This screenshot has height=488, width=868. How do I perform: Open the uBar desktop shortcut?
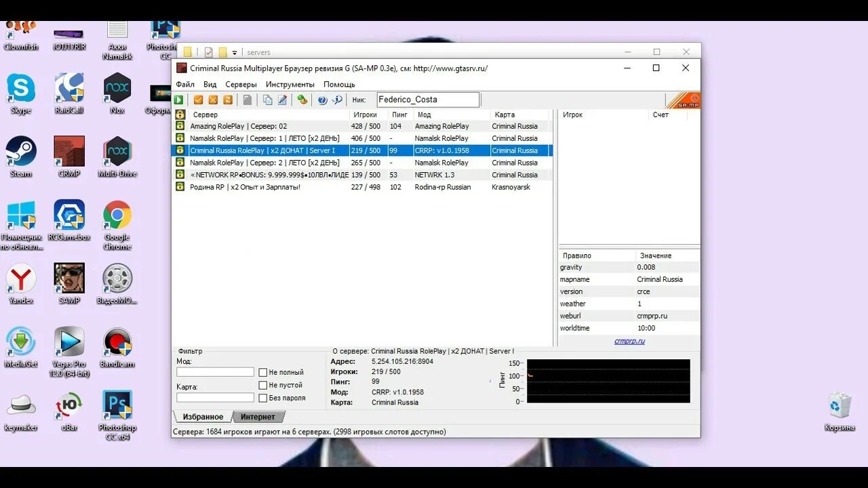[69, 411]
